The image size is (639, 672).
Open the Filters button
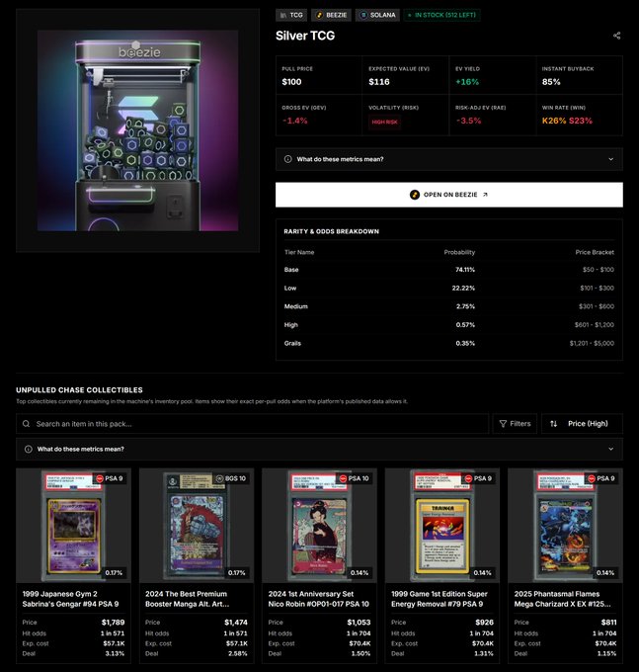tap(515, 423)
